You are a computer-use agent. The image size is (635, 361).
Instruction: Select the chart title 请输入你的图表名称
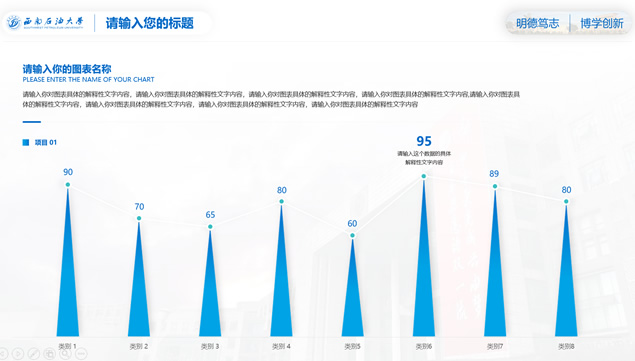67,69
